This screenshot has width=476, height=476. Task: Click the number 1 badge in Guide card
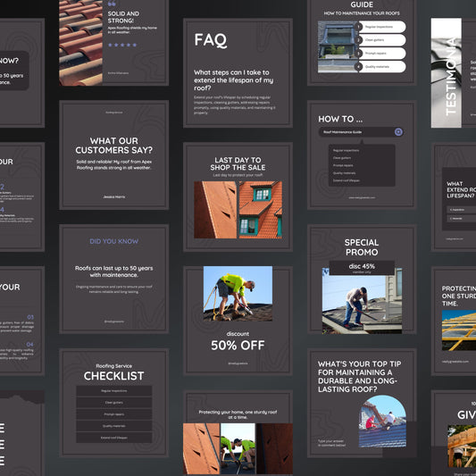pos(359,27)
